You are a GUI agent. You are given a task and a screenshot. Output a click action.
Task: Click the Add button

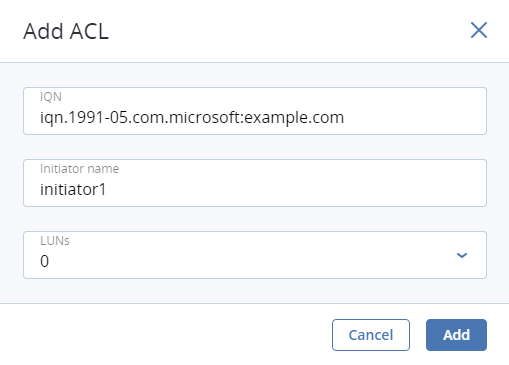click(x=456, y=335)
